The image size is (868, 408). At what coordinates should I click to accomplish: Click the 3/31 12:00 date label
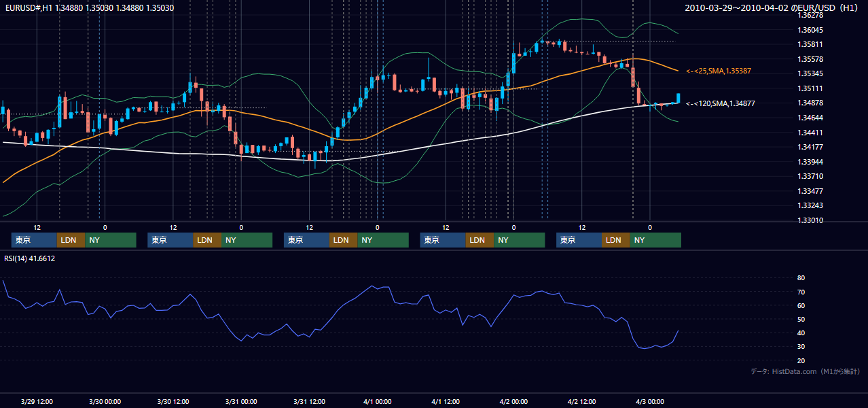(310, 402)
